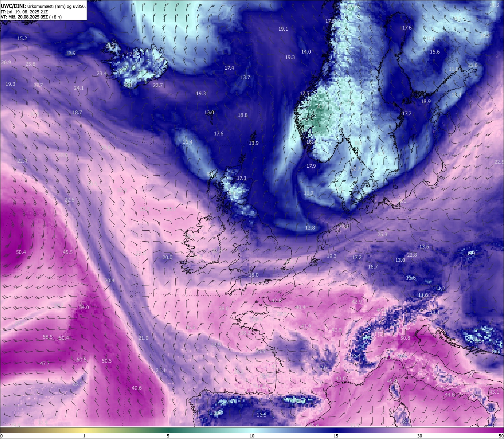The height and width of the screenshot is (439, 504).
Task: Click the 49.6 value label
Action: (136, 388)
